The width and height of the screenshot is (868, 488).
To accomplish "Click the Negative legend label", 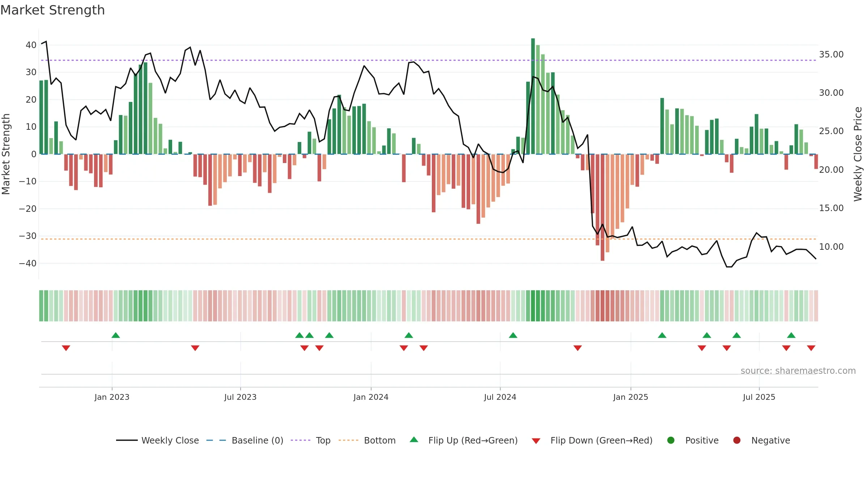I will [x=770, y=440].
